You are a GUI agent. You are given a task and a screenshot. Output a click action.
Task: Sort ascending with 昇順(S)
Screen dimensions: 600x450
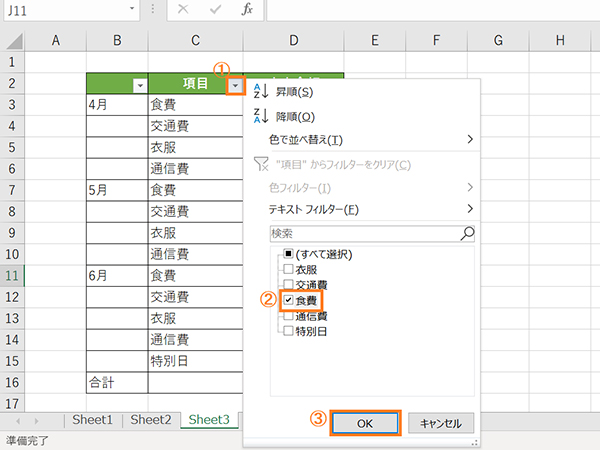[295, 92]
